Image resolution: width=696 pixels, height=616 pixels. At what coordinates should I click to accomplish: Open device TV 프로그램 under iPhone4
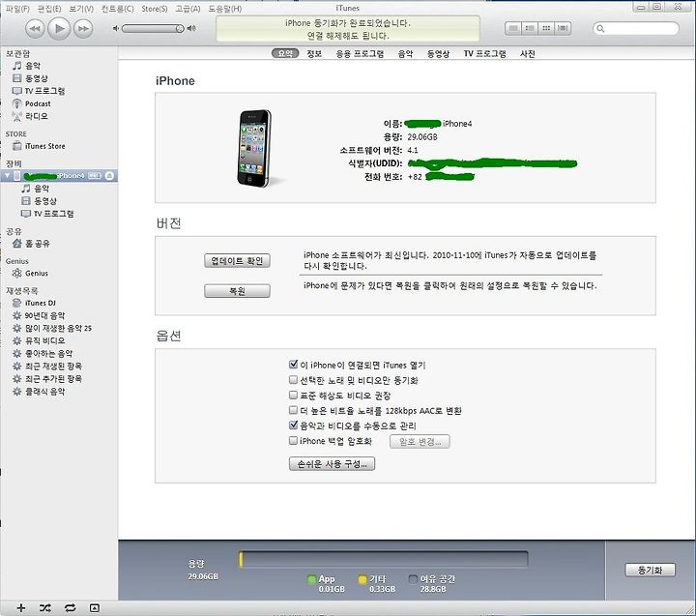click(x=47, y=214)
